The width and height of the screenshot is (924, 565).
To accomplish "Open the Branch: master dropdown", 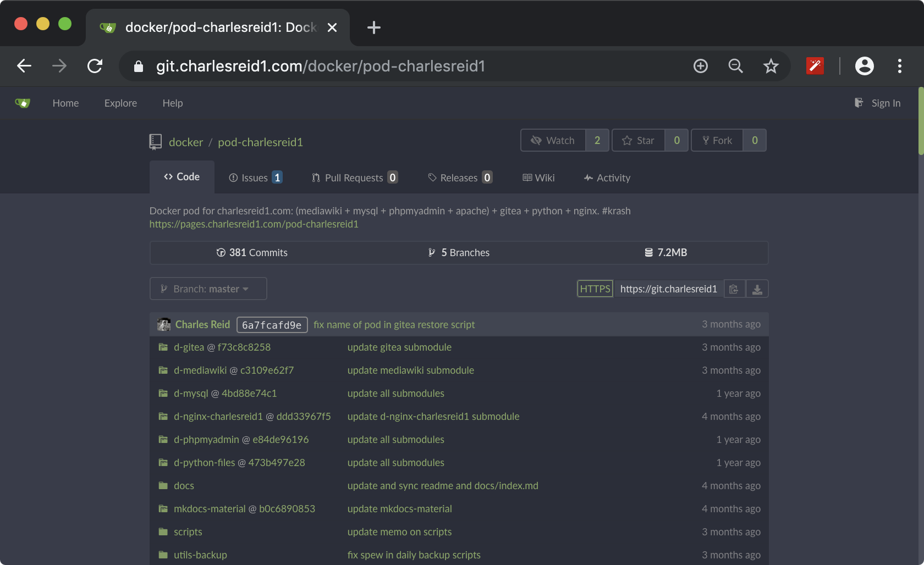I will tap(208, 289).
